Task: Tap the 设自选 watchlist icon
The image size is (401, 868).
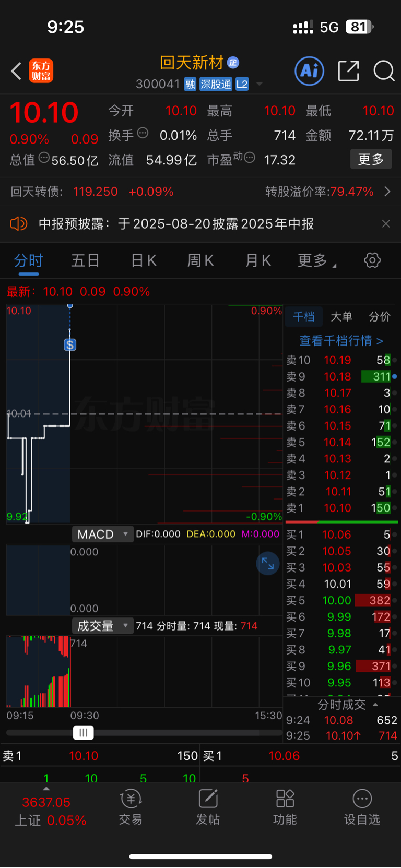Action: tap(362, 807)
